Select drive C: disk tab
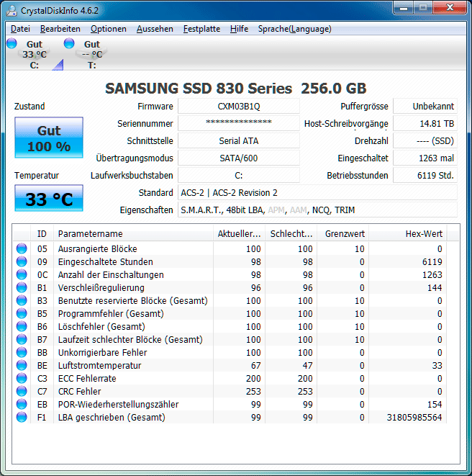472x476 pixels. click(x=35, y=54)
